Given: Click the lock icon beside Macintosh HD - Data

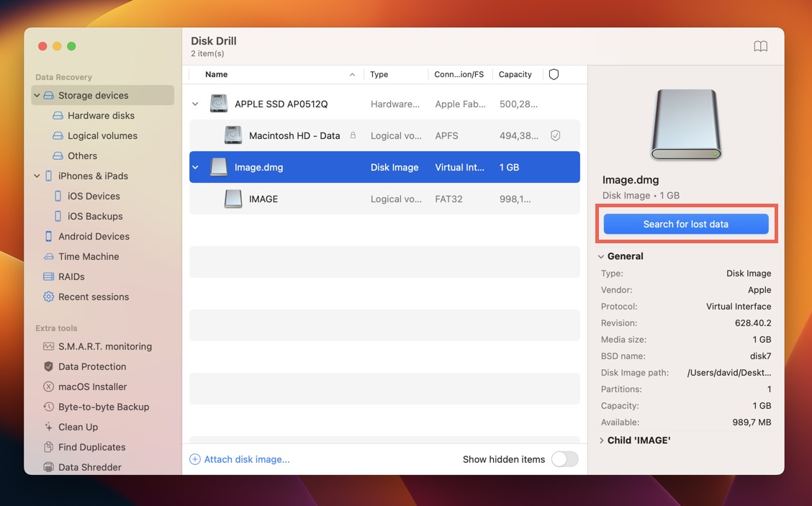Looking at the screenshot, I should [x=353, y=135].
